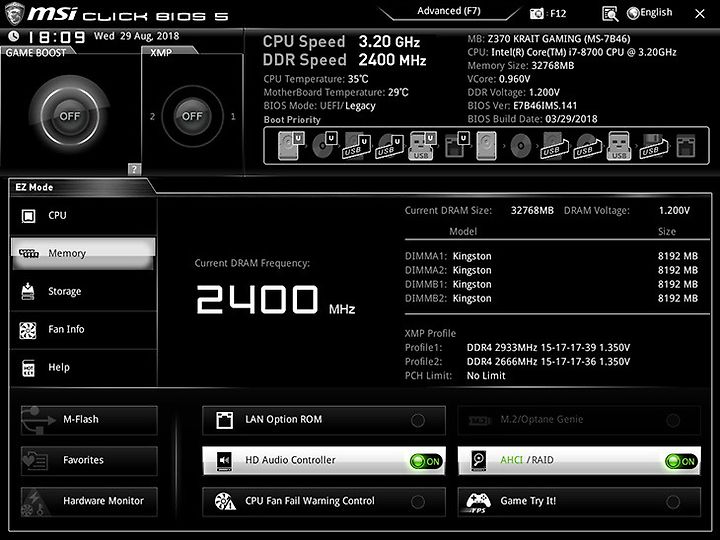This screenshot has width=720, height=540.
Task: Click the clock icon beside the time
Action: coord(14,36)
